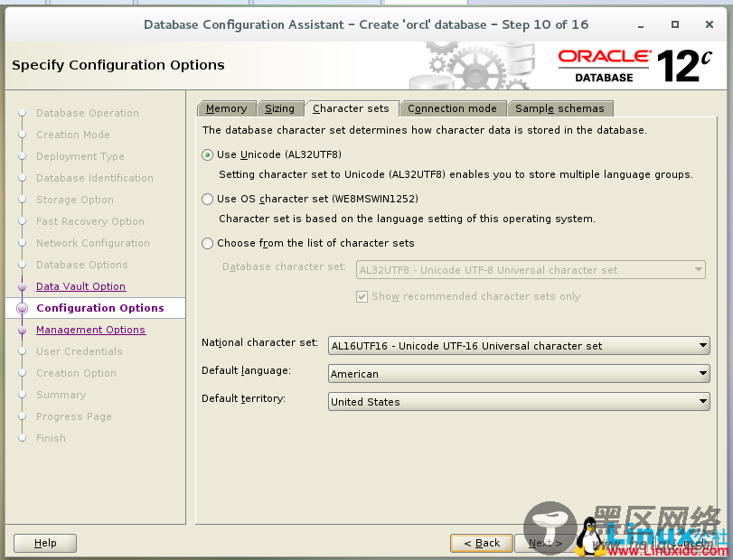Click the Configuration Options step bullet icon
The height and width of the screenshot is (560, 733).
pos(22,308)
